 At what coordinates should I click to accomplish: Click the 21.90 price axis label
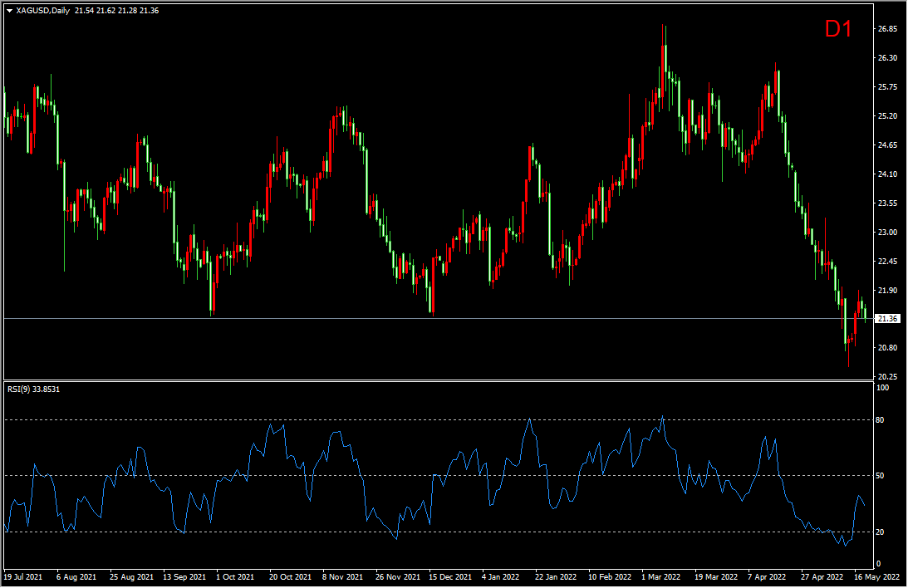click(x=888, y=290)
